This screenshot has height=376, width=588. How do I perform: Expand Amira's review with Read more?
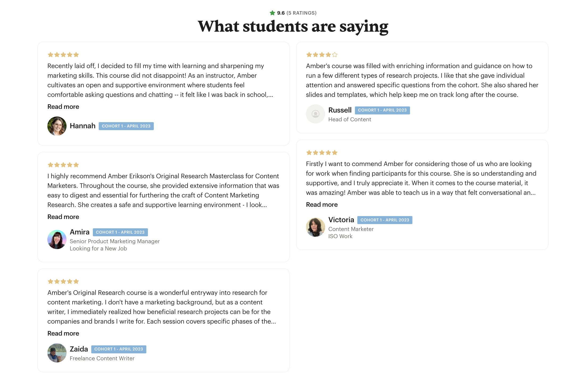point(63,217)
